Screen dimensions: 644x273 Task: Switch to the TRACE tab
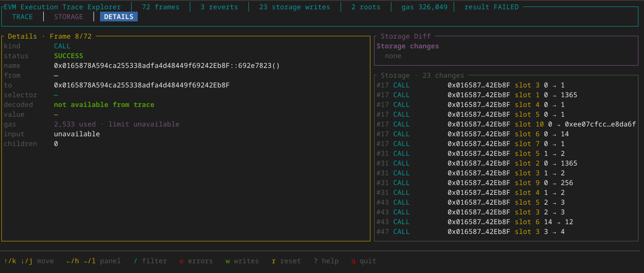click(x=22, y=17)
